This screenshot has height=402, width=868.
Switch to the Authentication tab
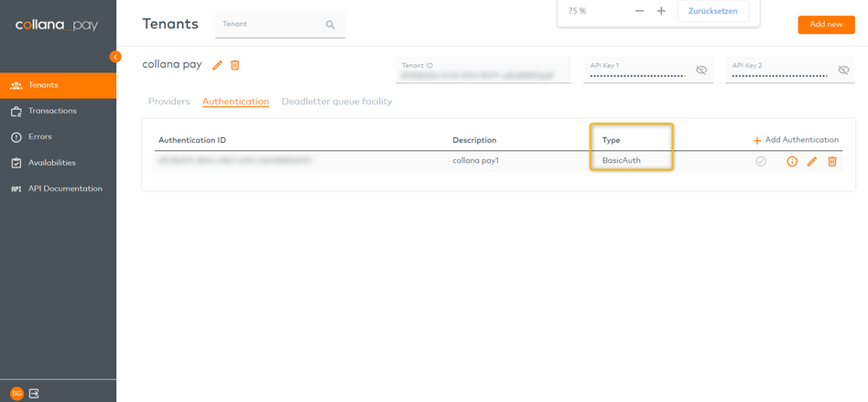(x=236, y=102)
